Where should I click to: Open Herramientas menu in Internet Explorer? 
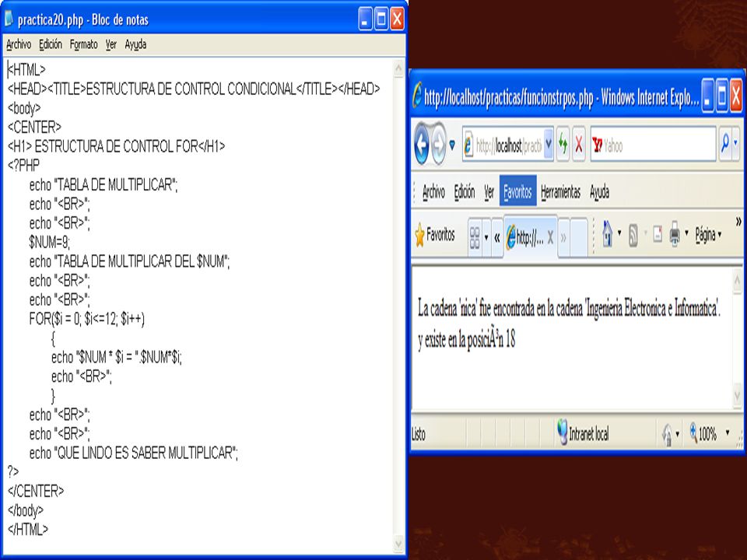pos(561,192)
